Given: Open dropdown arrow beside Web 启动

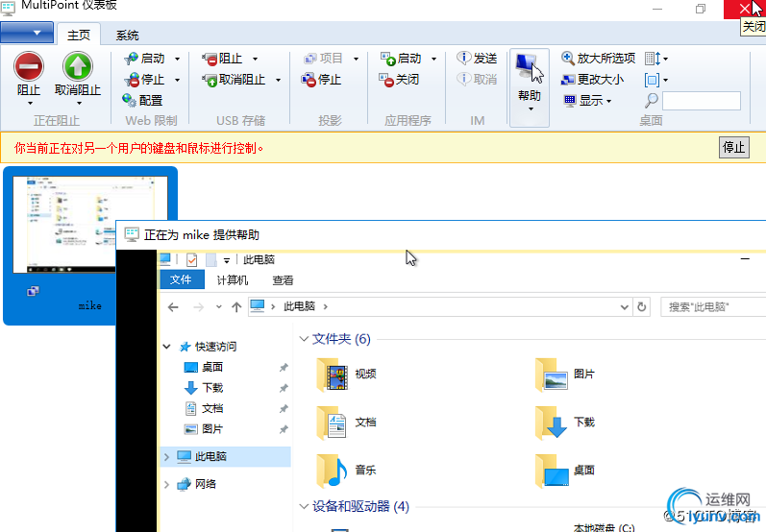Looking at the screenshot, I should 178,59.
